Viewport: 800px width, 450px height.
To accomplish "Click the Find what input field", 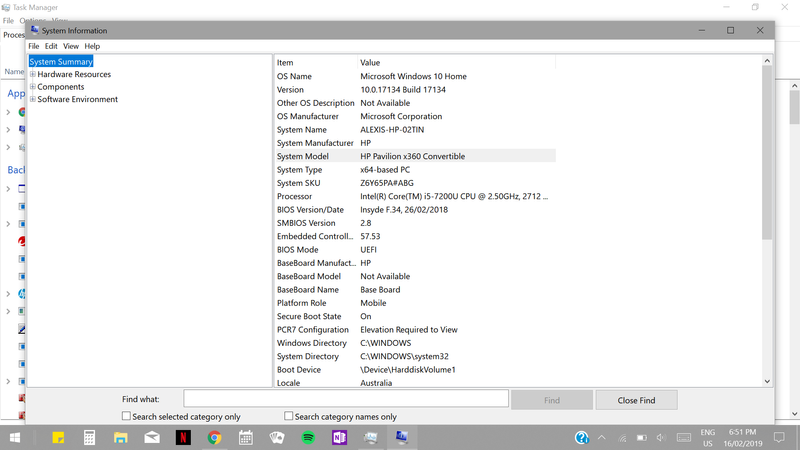I will (346, 399).
